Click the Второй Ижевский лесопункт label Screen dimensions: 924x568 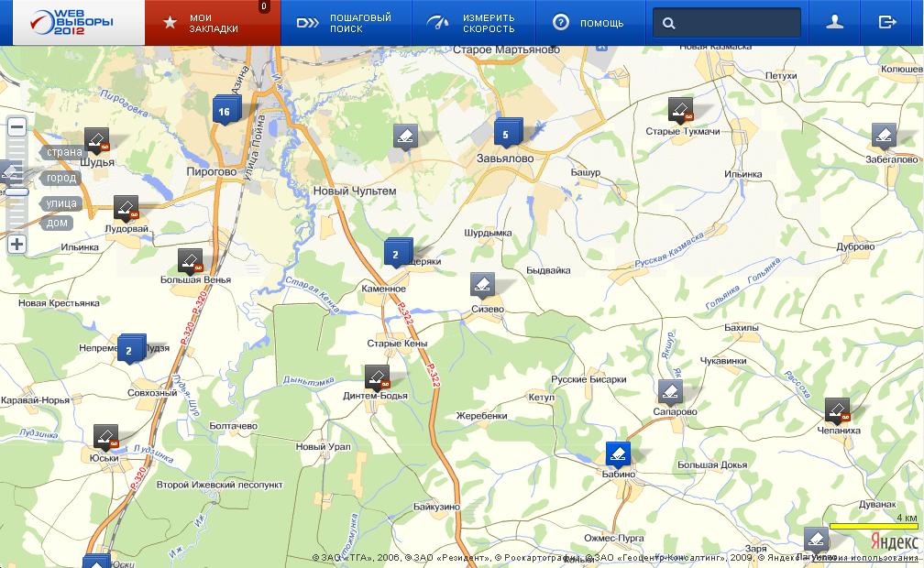click(x=220, y=485)
